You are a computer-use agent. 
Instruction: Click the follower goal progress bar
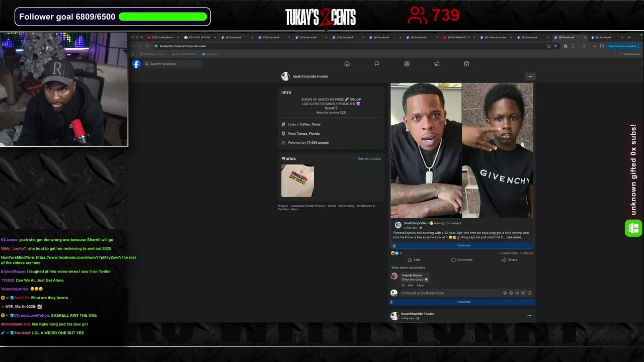click(163, 17)
